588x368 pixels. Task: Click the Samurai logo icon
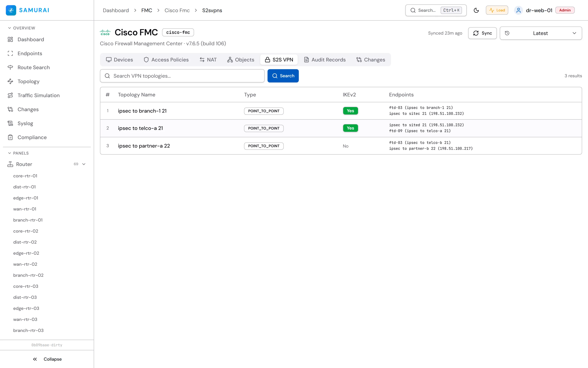tap(11, 10)
